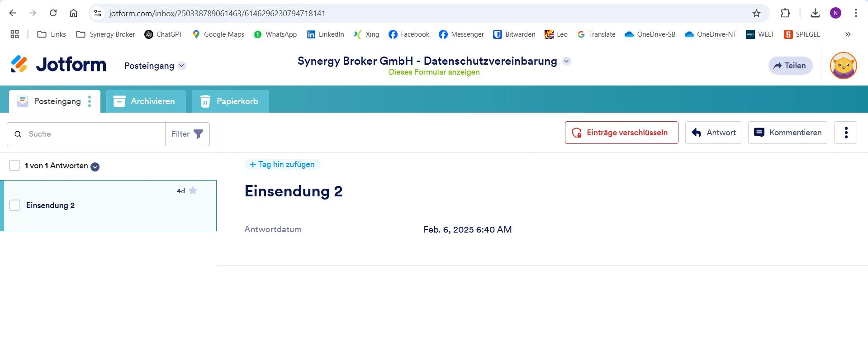Bookmark this page with the star icon

point(756,13)
